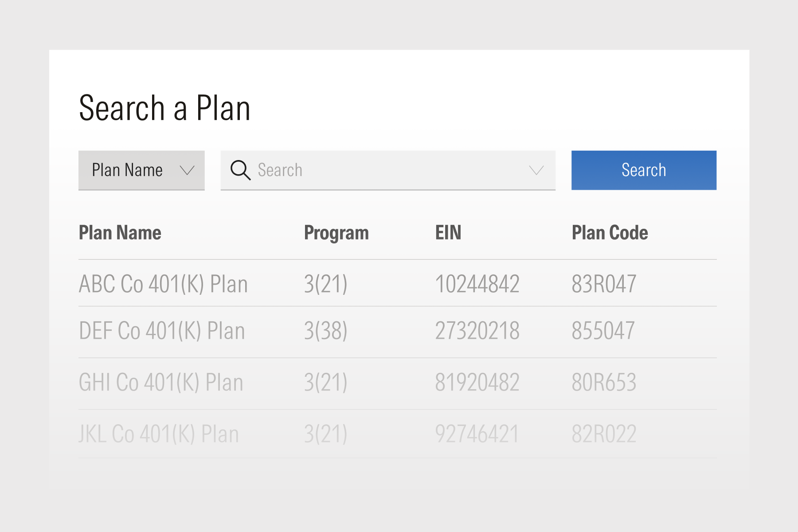Screen dimensions: 798x532
Task: Sort results by the Program column
Action: pos(336,232)
